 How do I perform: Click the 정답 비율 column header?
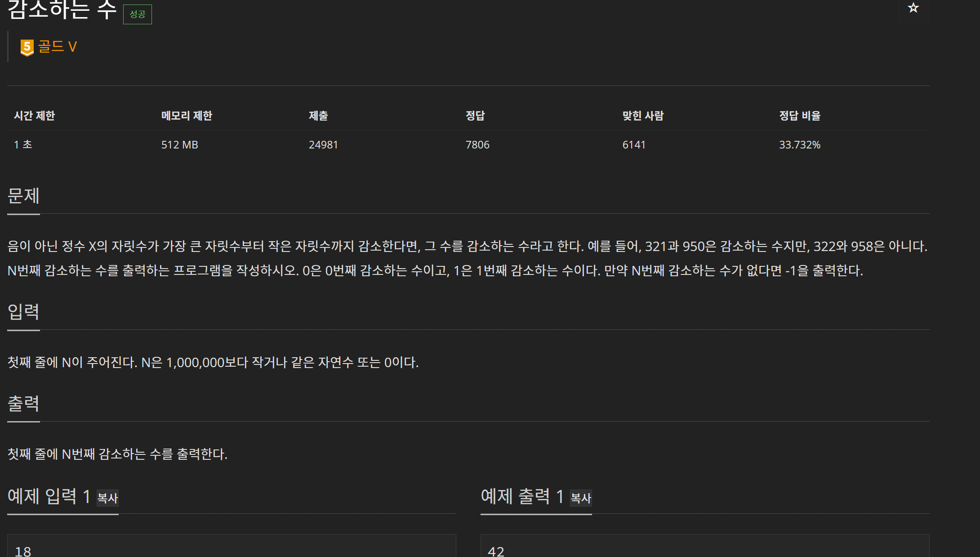[x=800, y=116]
